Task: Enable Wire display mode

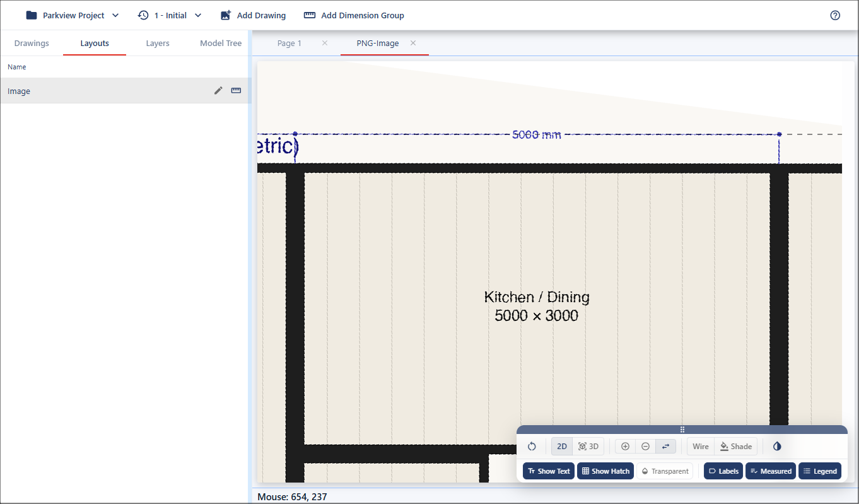Action: [701, 447]
